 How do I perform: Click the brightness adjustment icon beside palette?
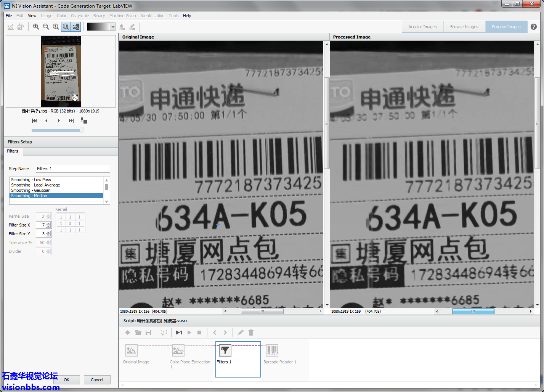click(x=122, y=27)
